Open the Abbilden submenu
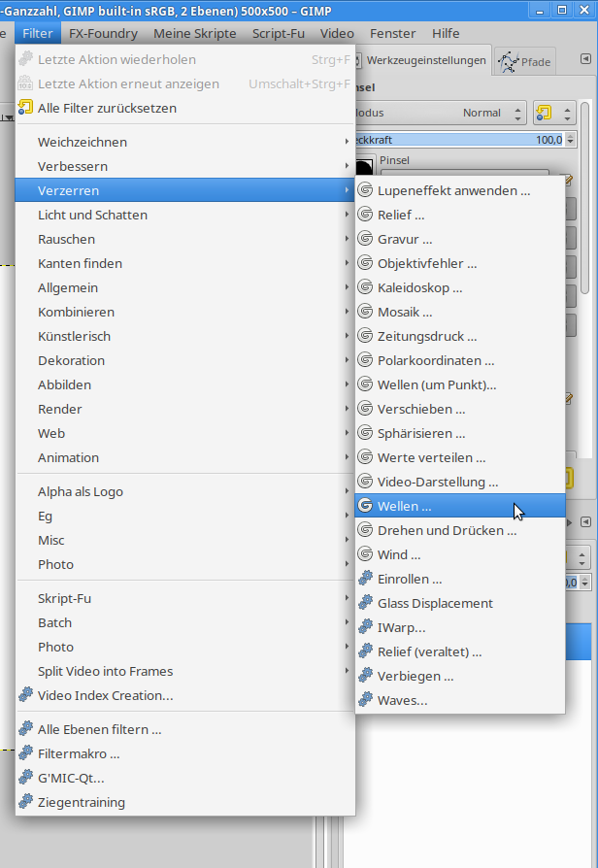 [185, 384]
